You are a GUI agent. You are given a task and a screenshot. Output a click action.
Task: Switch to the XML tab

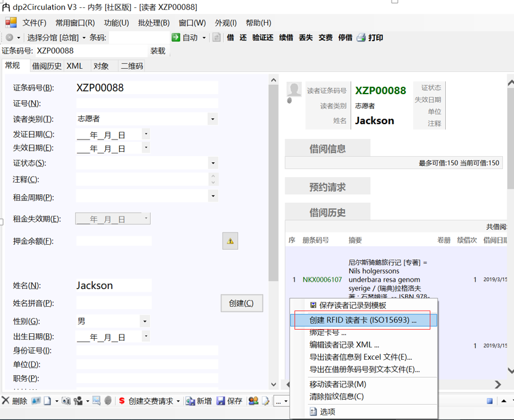click(x=74, y=66)
